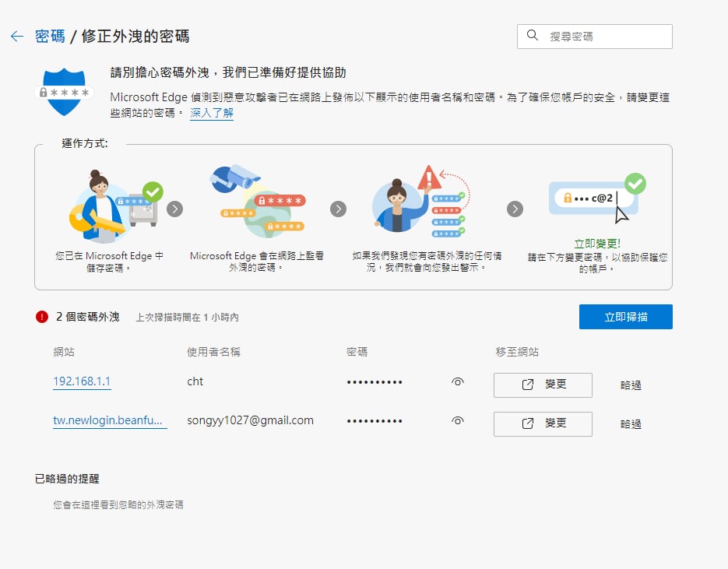This screenshot has height=569, width=728.
Task: Open the 密碼 breadcrumb link
Action: (49, 37)
